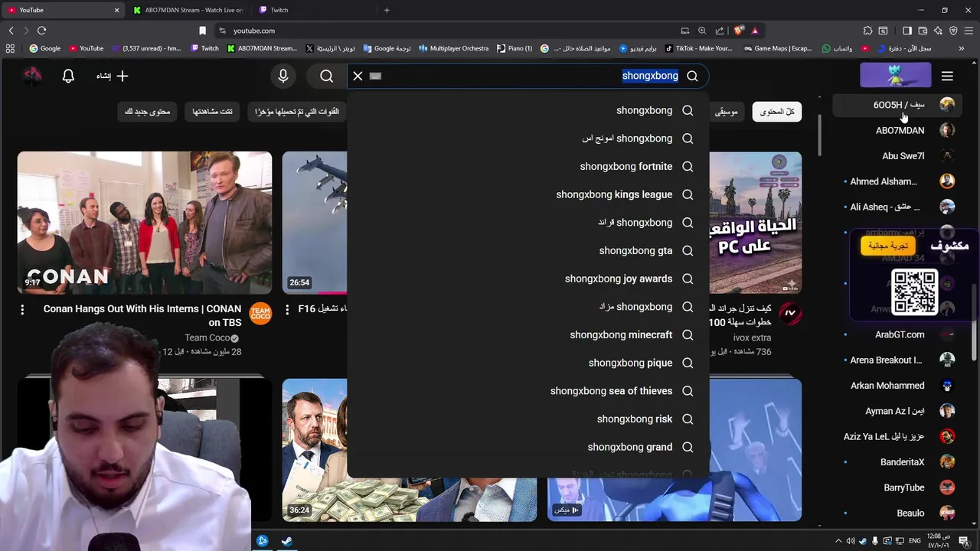This screenshot has width=980, height=551.
Task: Open BanderitaX subscription channel
Action: click(x=896, y=462)
